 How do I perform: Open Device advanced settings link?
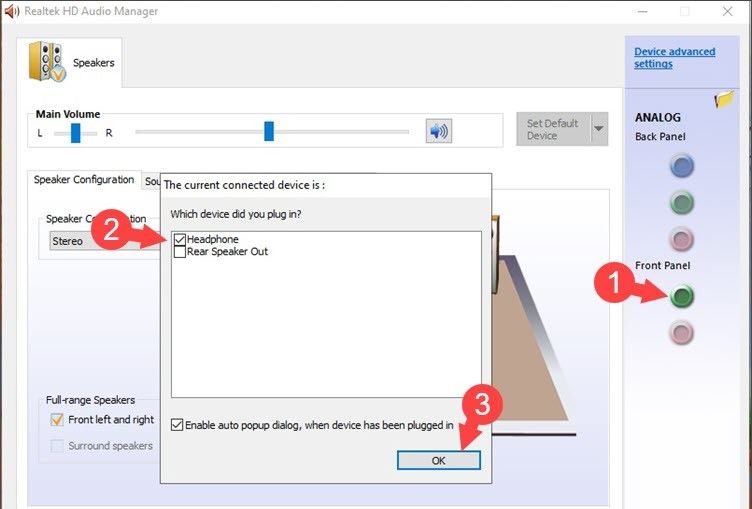[x=674, y=58]
